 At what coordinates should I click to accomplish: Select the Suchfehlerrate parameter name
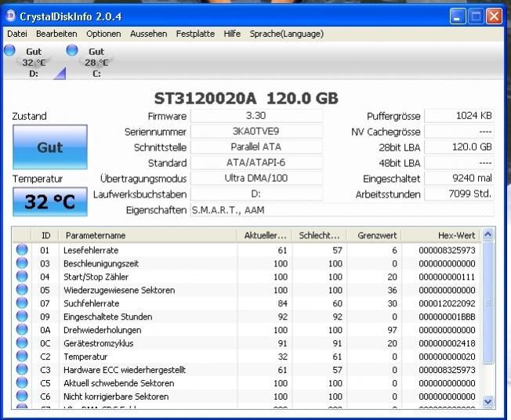click(x=91, y=303)
